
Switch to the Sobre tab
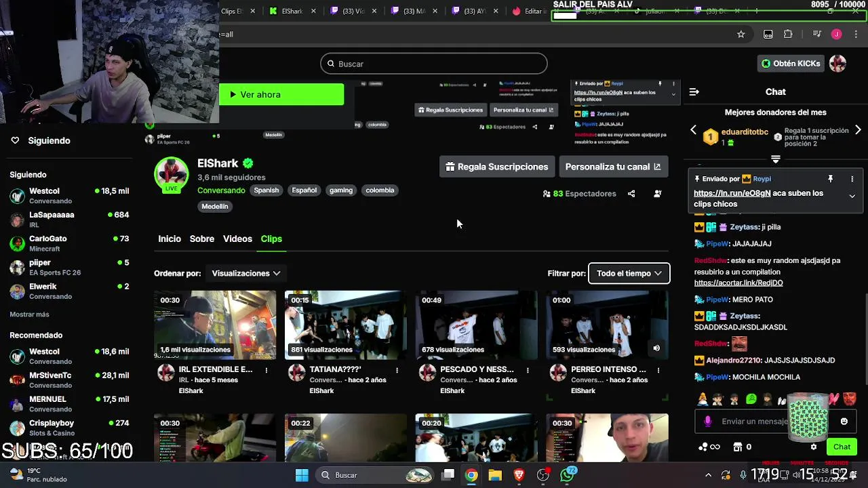202,239
